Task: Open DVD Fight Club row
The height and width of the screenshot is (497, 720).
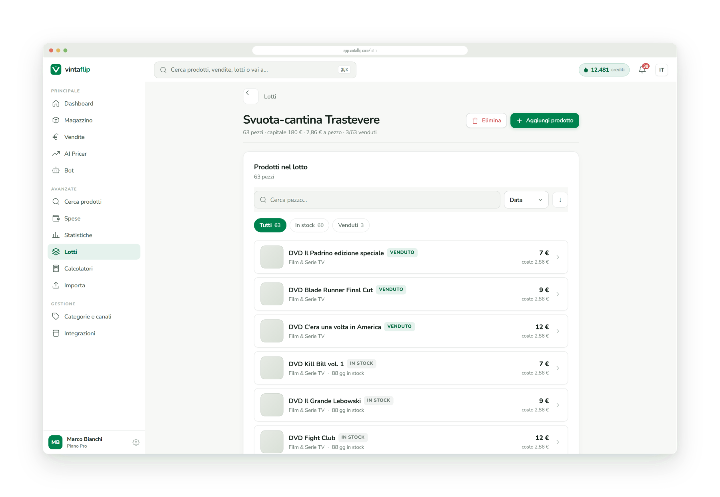Action: 411,440
